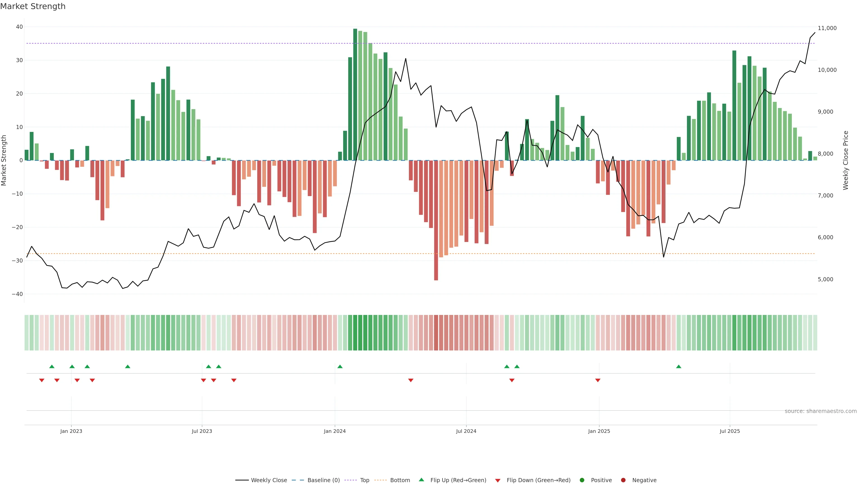Click the flip-down marker between Jan and Jul 2024

pos(410,380)
